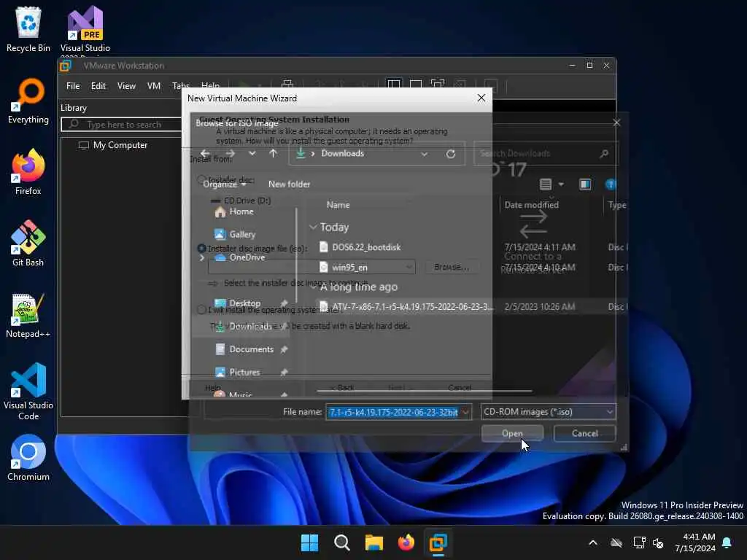The height and width of the screenshot is (560, 747).
Task: Open VMware Workstation VM menu
Action: pyautogui.click(x=153, y=86)
